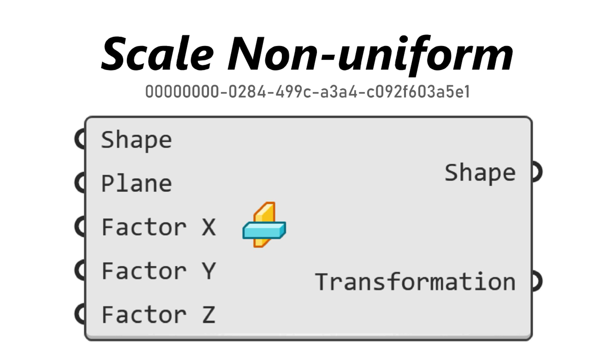The image size is (596, 364).
Task: Select the Factor Z parameter label
Action: point(159,314)
